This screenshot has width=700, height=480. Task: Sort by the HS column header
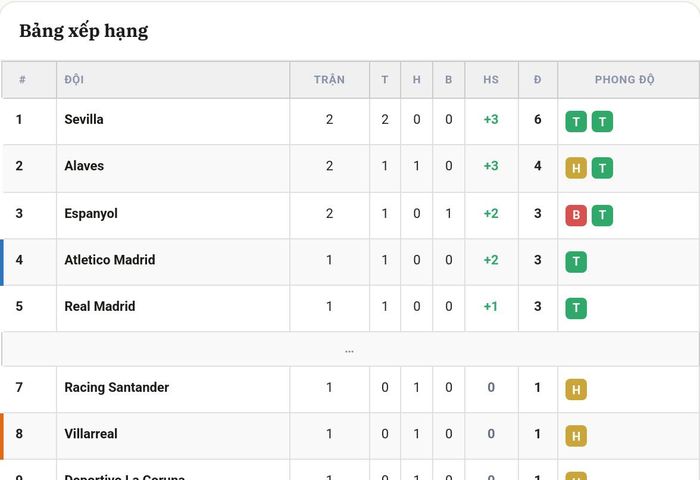point(491,79)
